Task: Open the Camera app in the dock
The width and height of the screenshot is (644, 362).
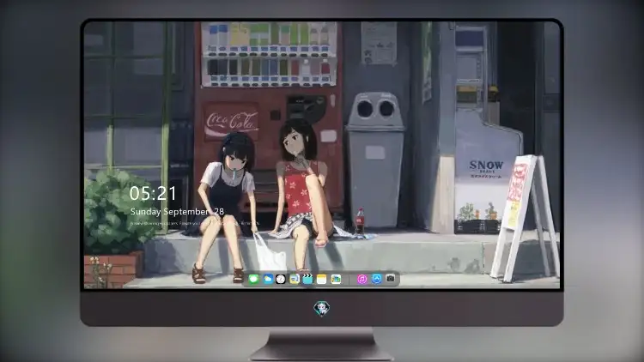Action: tap(391, 279)
